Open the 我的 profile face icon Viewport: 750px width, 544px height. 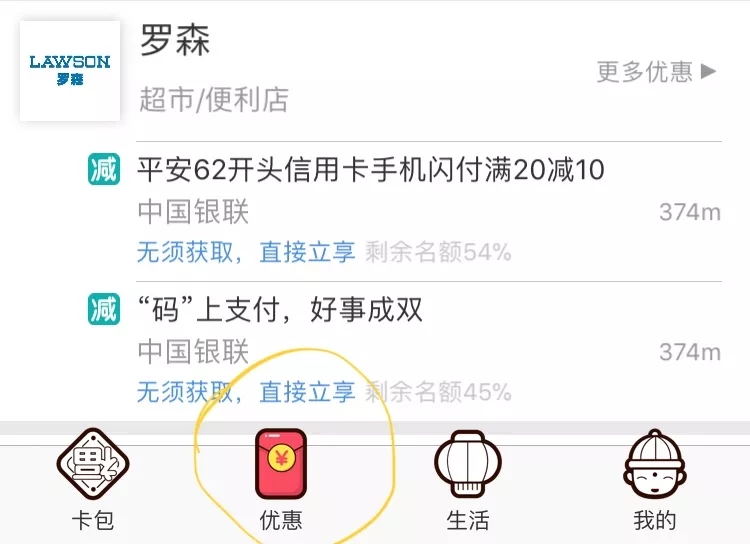pos(655,464)
